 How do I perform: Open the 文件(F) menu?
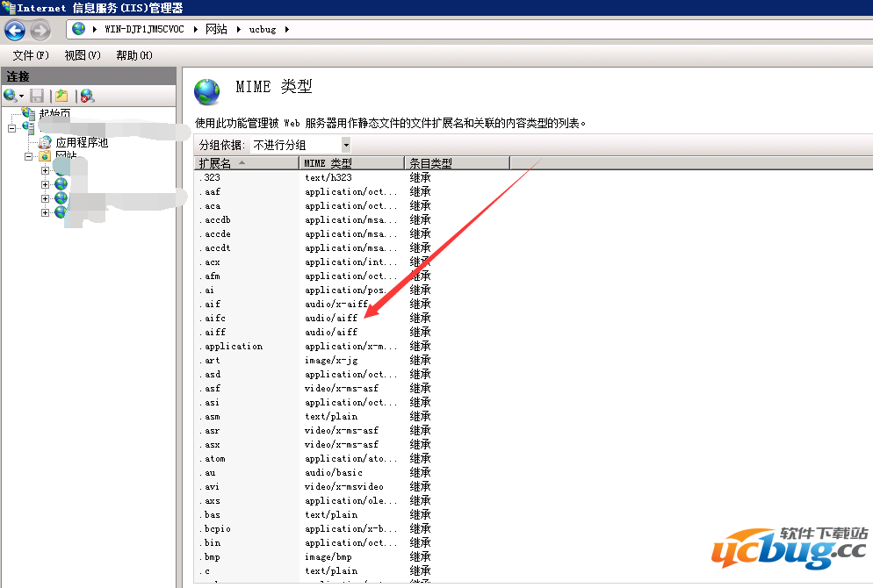[29, 54]
